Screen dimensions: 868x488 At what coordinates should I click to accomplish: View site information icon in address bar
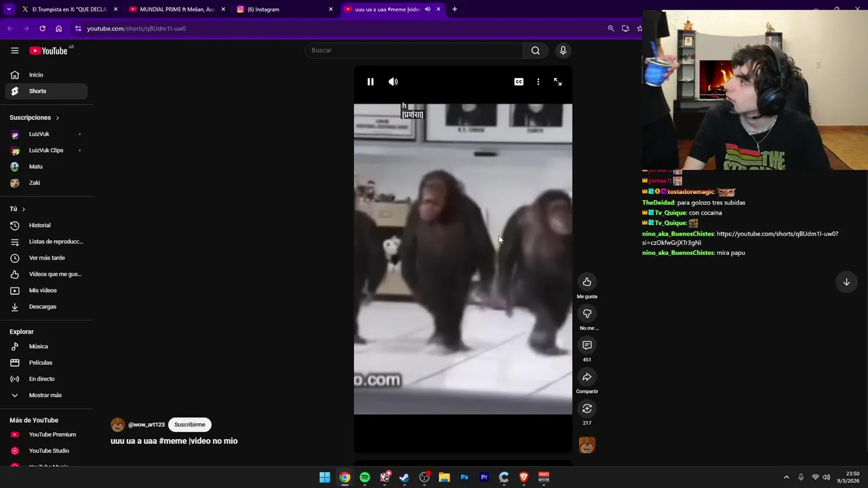click(x=78, y=28)
